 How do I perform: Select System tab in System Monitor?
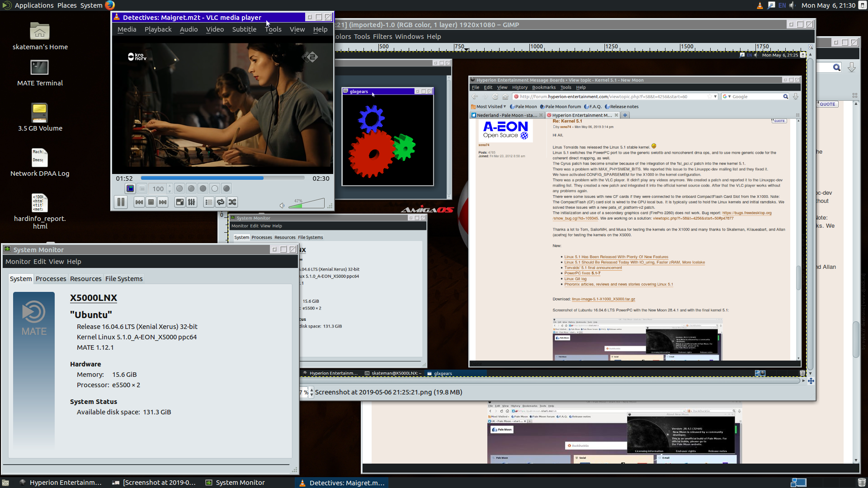point(21,279)
